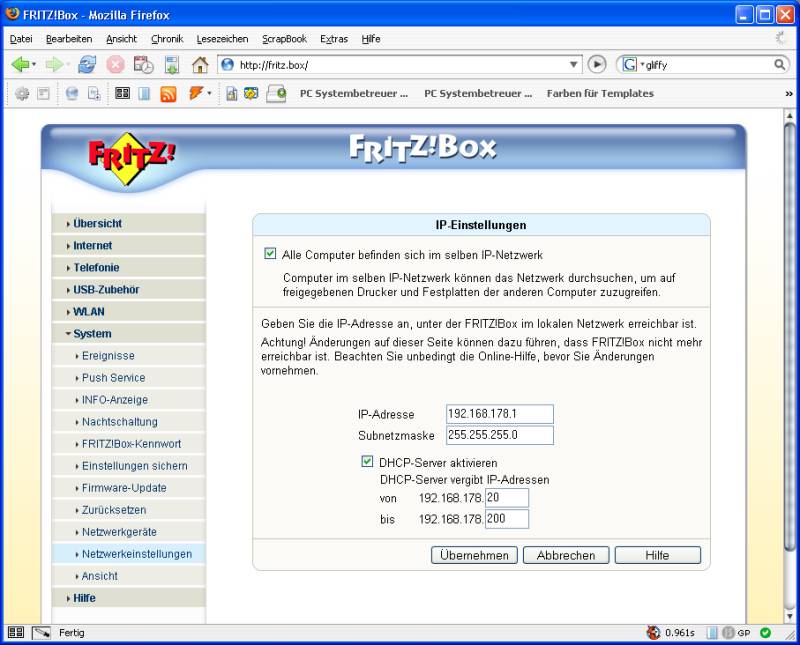Open the back button history dropdown arrow
800x645 pixels.
tap(34, 65)
